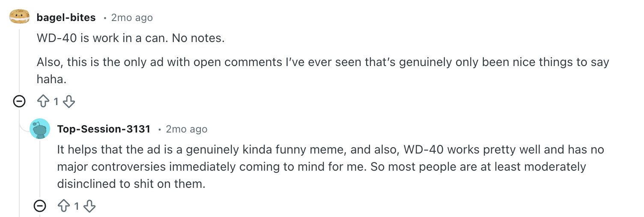Visit the Top-Session-3131 username link
Screen dimensions: 644x217
click(104, 129)
